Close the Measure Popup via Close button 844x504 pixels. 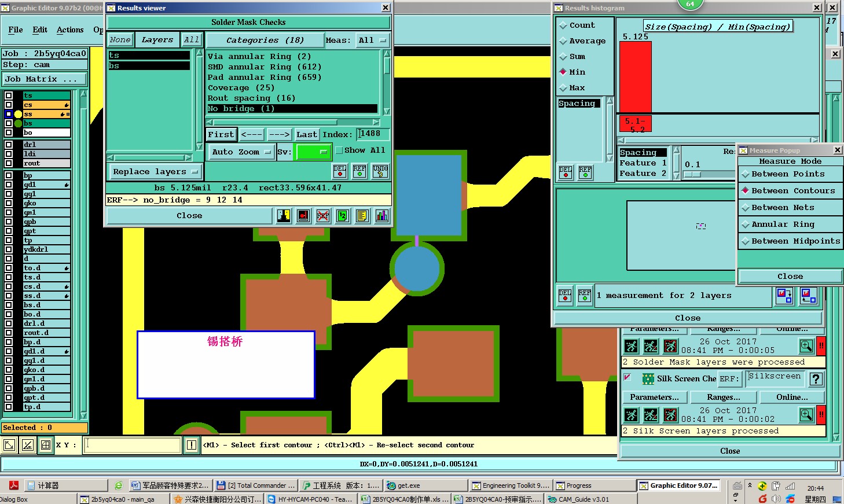[790, 277]
